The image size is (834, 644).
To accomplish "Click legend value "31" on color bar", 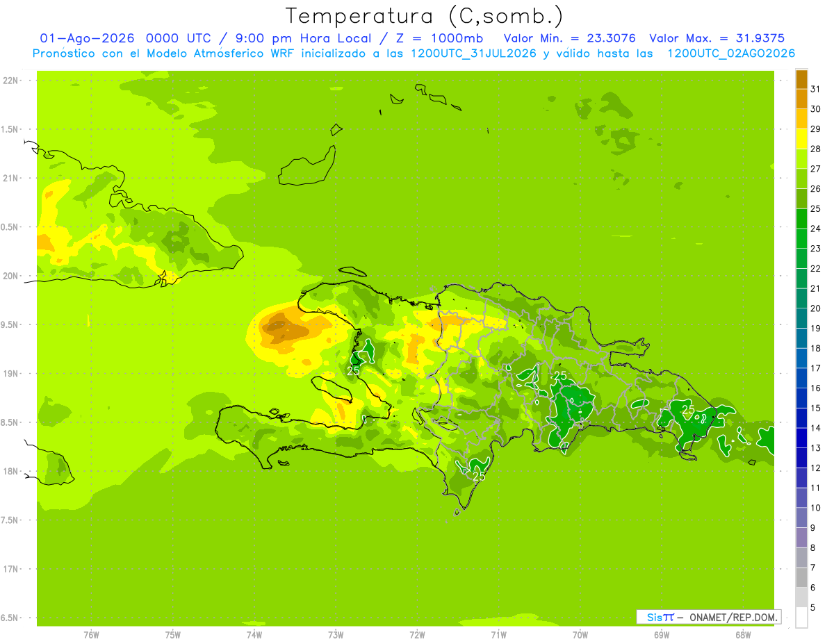I will (816, 89).
